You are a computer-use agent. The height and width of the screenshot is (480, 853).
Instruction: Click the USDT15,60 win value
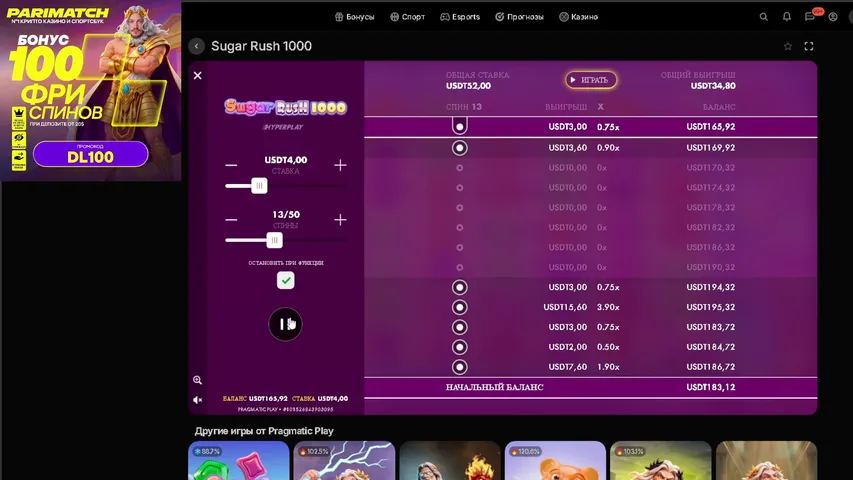click(565, 307)
